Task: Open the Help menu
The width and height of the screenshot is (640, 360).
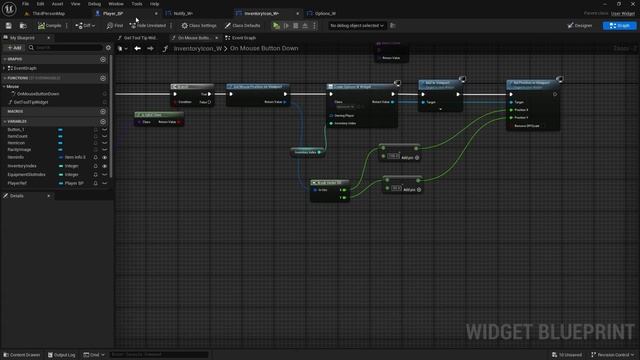Action: [x=154, y=4]
